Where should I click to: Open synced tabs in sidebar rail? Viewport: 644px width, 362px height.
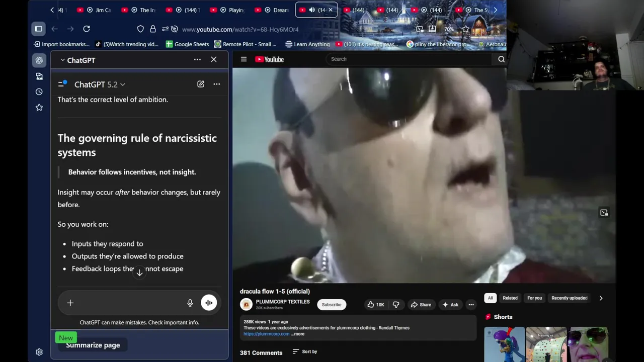(x=39, y=76)
